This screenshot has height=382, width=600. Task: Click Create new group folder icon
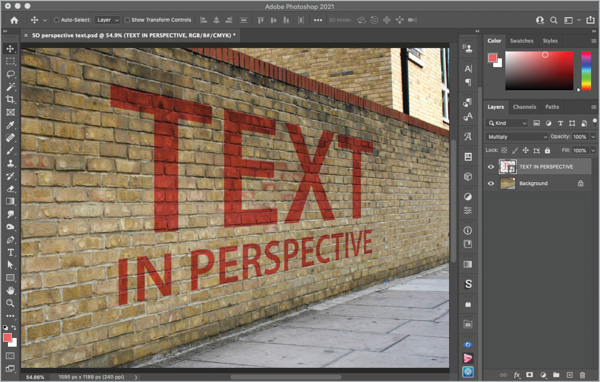pyautogui.click(x=556, y=375)
